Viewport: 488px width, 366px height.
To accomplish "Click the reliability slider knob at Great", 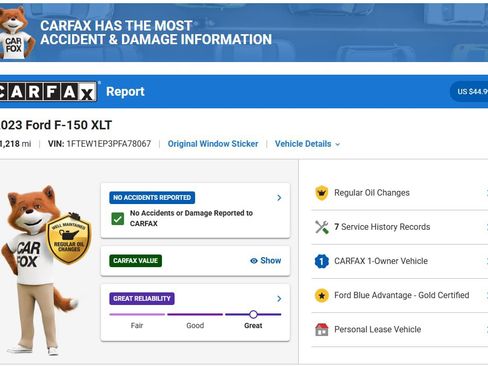I will pyautogui.click(x=253, y=314).
